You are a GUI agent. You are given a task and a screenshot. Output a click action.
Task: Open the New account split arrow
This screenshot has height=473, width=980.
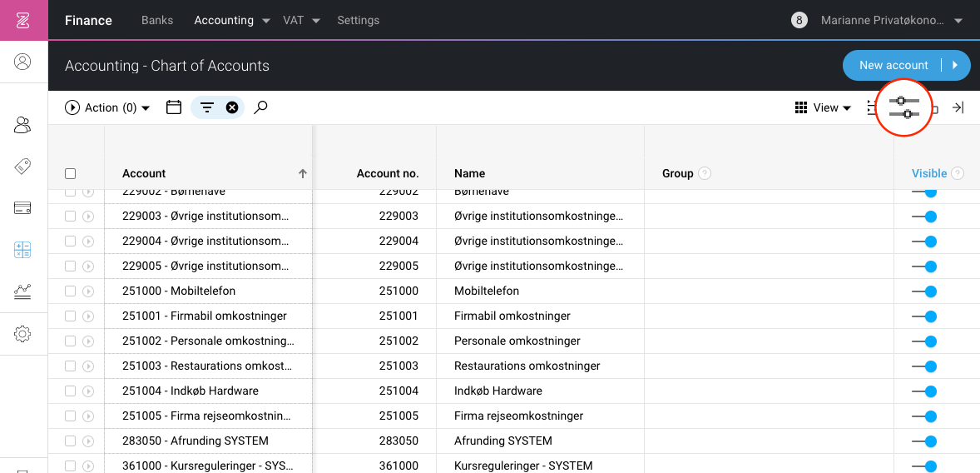click(x=955, y=65)
